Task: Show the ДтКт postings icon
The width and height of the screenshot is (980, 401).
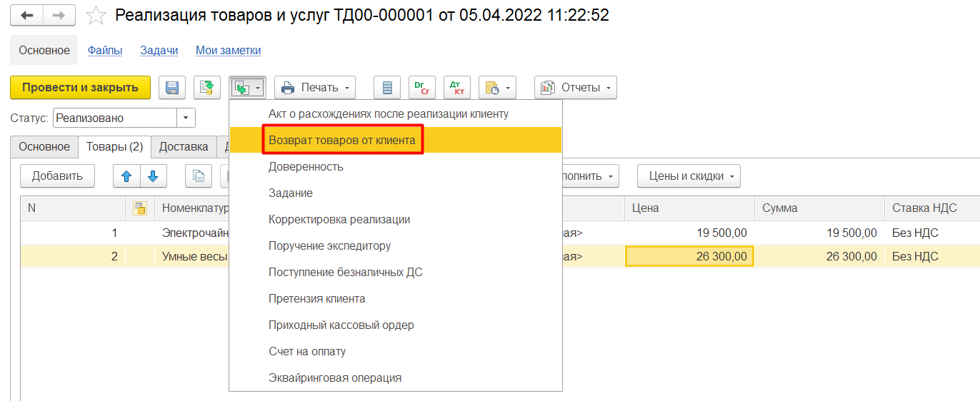Action: coord(457,88)
